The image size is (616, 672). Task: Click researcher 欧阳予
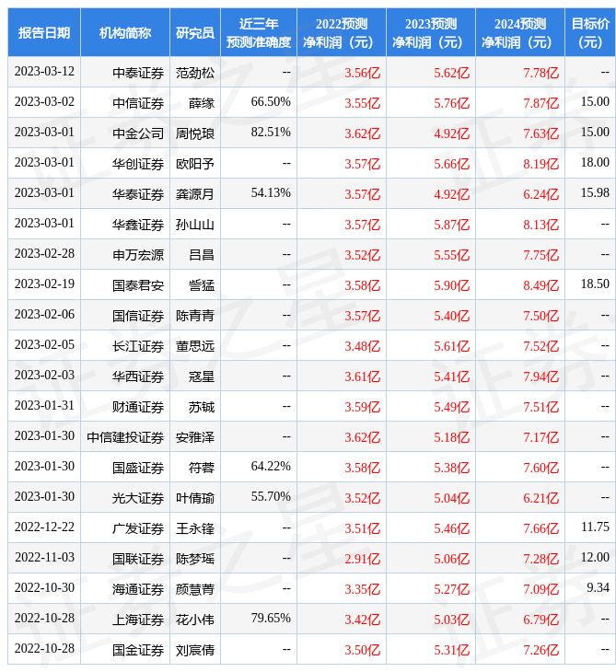tap(195, 164)
